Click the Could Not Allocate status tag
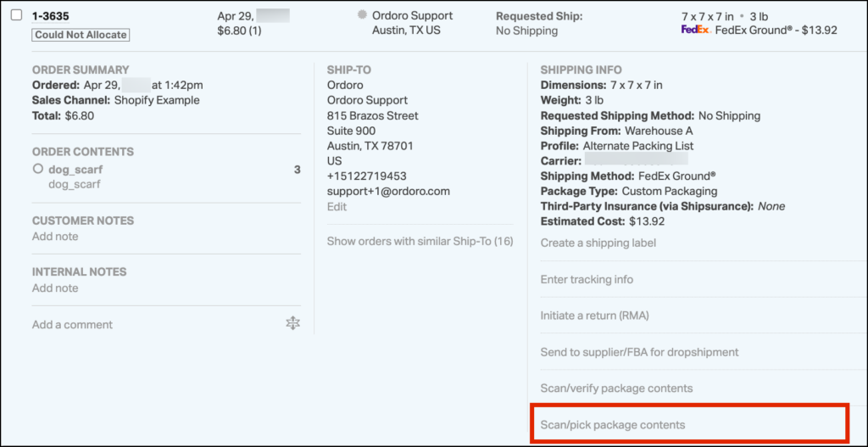This screenshot has width=868, height=447. [x=81, y=36]
